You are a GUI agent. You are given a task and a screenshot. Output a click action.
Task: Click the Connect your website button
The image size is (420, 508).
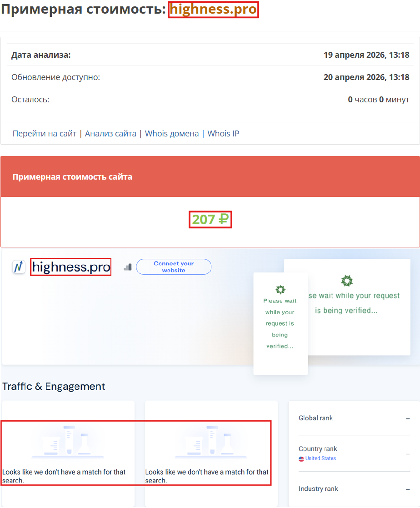[x=174, y=267]
